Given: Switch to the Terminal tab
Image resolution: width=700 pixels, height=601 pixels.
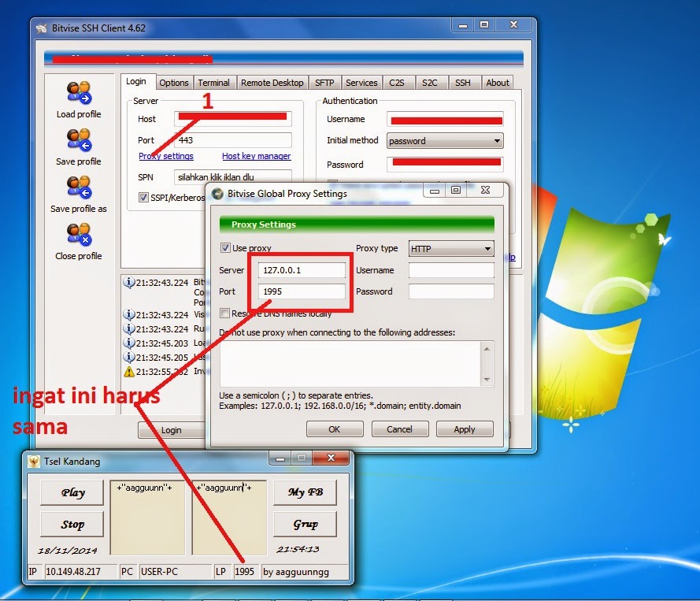Looking at the screenshot, I should coord(213,83).
